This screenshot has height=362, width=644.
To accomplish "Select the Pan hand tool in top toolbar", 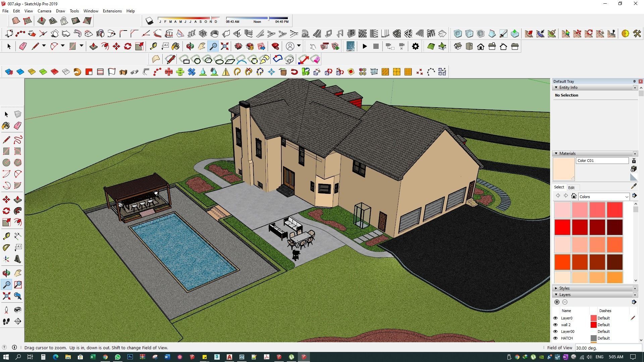I will (201, 46).
